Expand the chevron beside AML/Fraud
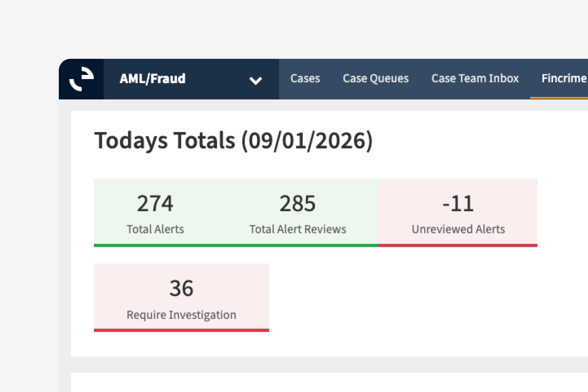Image resolution: width=588 pixels, height=392 pixels. (x=256, y=81)
